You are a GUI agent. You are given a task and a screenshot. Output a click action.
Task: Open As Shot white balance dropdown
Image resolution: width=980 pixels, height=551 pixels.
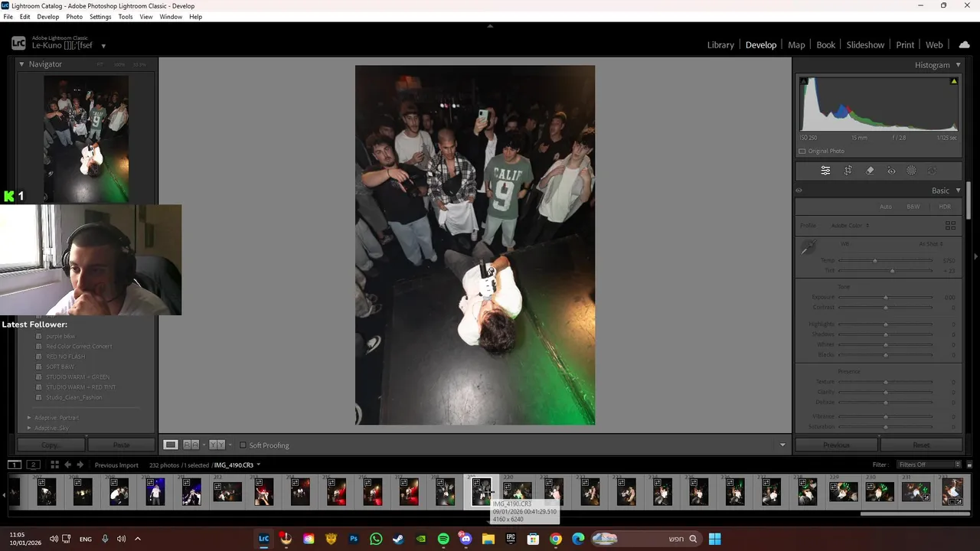click(x=931, y=244)
